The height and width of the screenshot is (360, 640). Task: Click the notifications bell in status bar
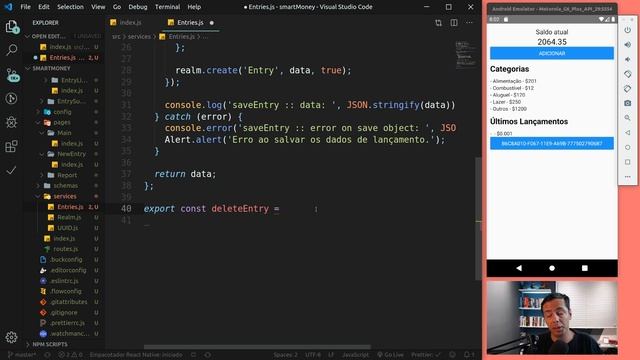(469, 355)
